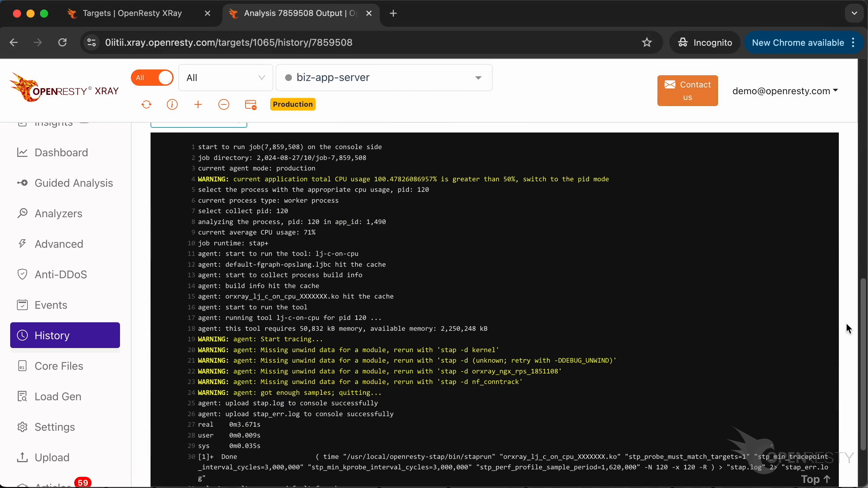This screenshot has width=868, height=488.
Task: Click the Events calendar icon
Action: pos(22,305)
